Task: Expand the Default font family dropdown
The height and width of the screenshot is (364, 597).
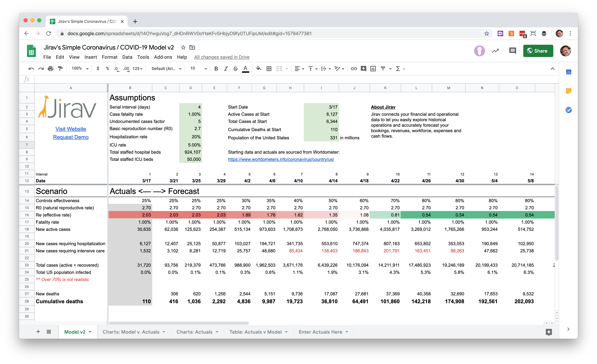Action: pos(166,69)
